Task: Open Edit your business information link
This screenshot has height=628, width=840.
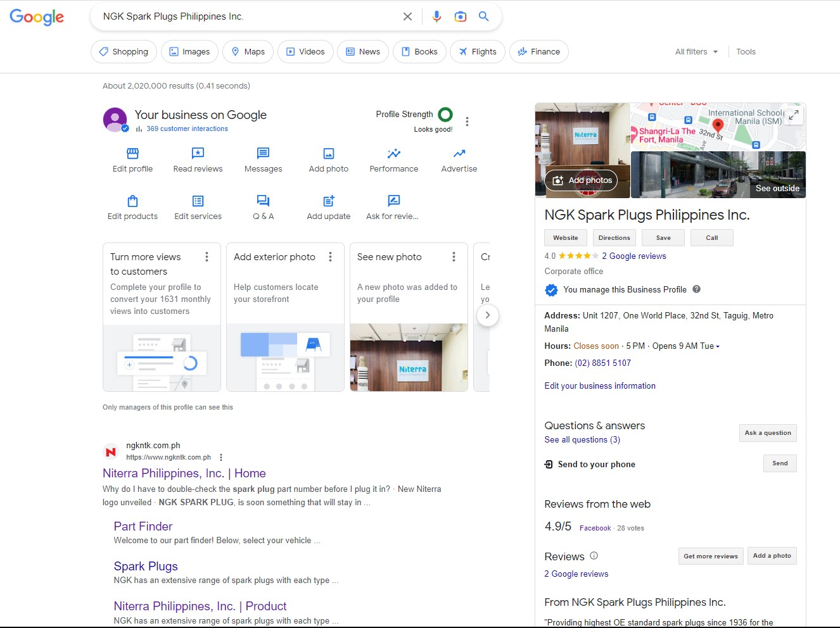Action: 600,386
